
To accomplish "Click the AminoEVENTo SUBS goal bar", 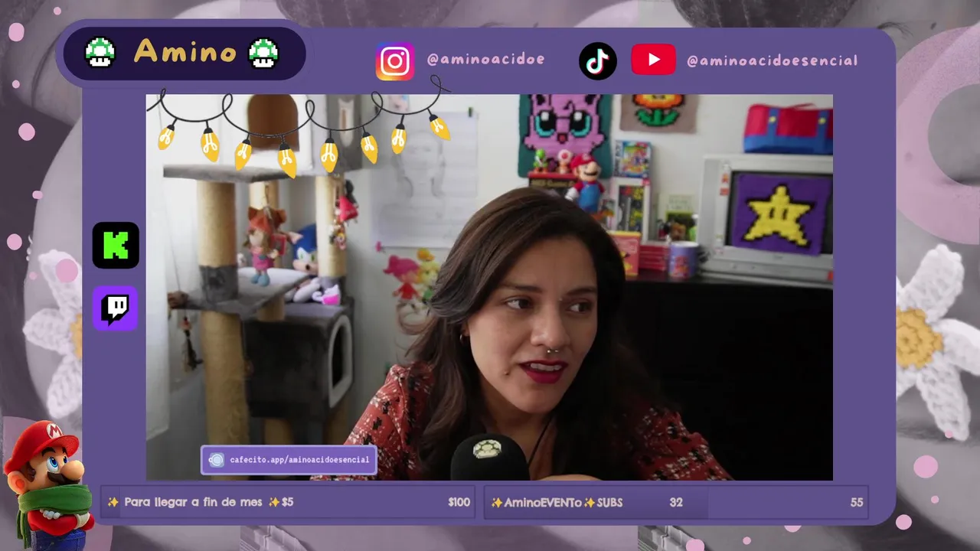I will (x=676, y=502).
